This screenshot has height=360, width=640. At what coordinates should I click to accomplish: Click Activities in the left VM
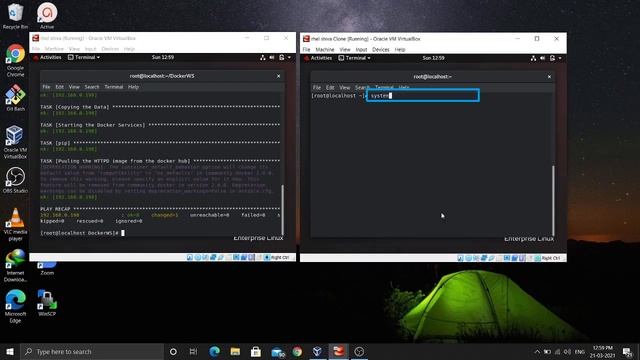coord(51,58)
